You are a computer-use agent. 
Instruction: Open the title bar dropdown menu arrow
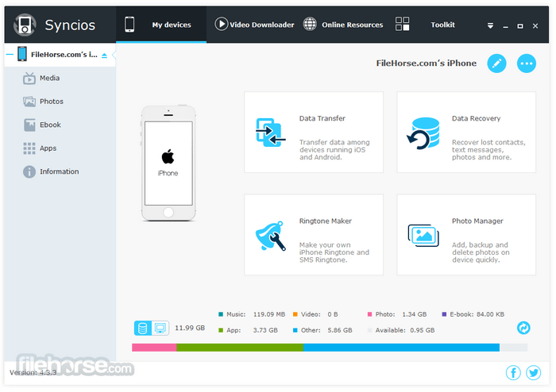pos(490,26)
